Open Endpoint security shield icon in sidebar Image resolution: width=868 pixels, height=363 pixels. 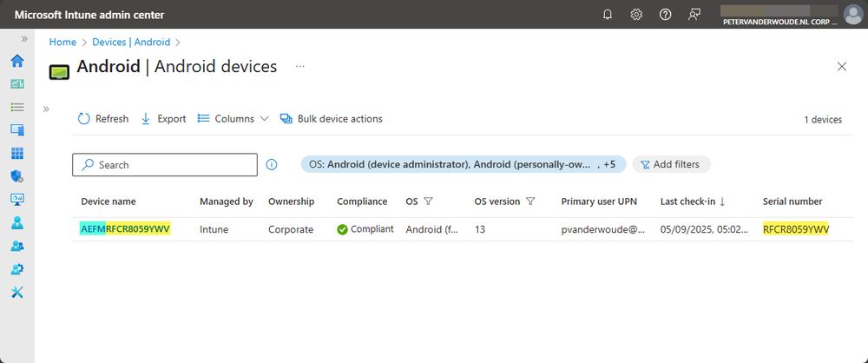pos(17,176)
